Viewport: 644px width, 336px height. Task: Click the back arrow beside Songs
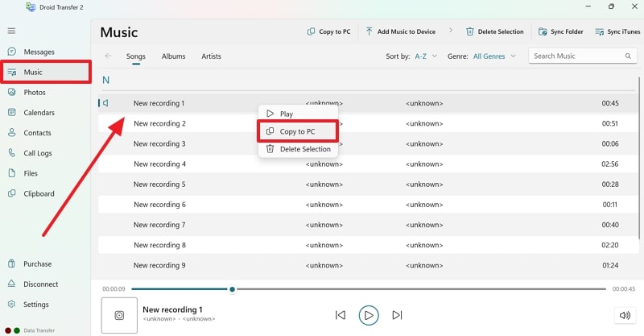tap(108, 56)
